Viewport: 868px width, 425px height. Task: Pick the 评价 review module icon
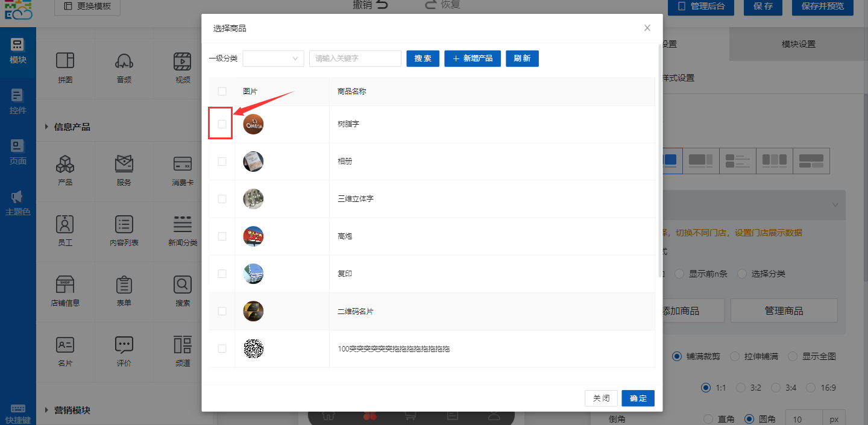point(124,345)
